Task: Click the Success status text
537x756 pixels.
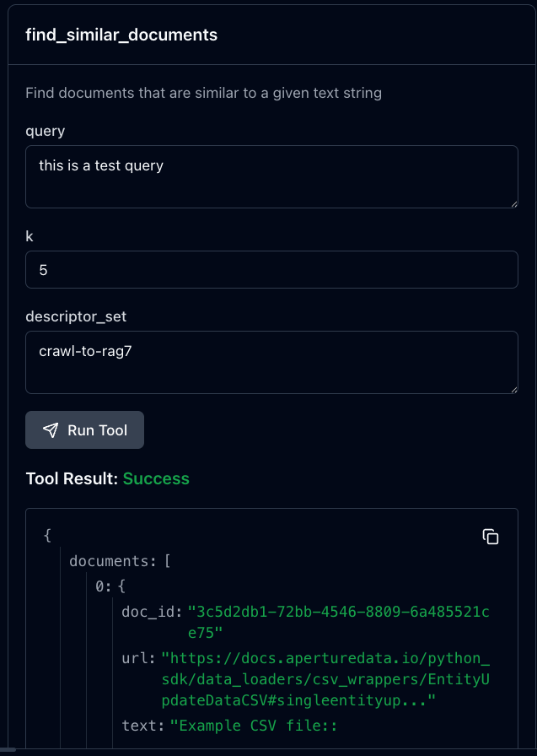Action: point(156,478)
